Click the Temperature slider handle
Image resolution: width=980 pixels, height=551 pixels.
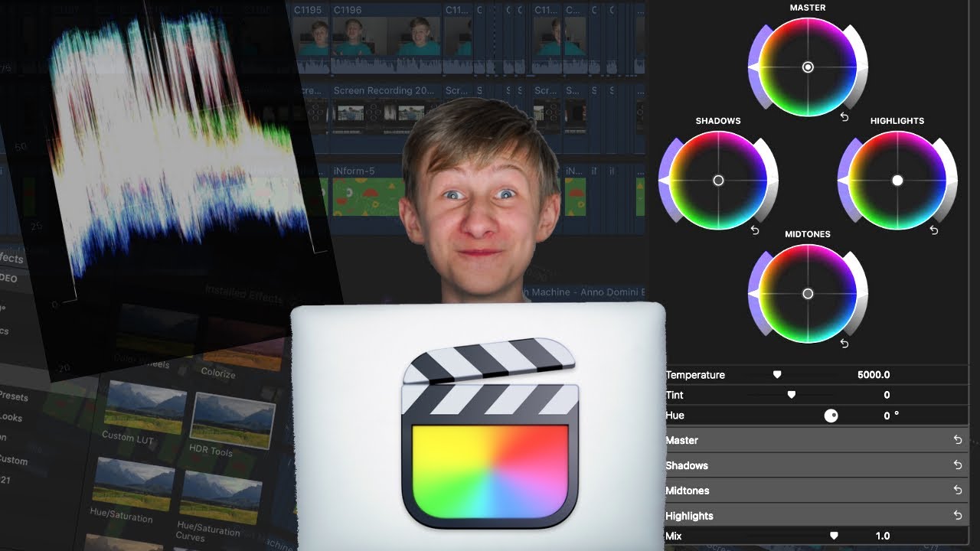(777, 375)
